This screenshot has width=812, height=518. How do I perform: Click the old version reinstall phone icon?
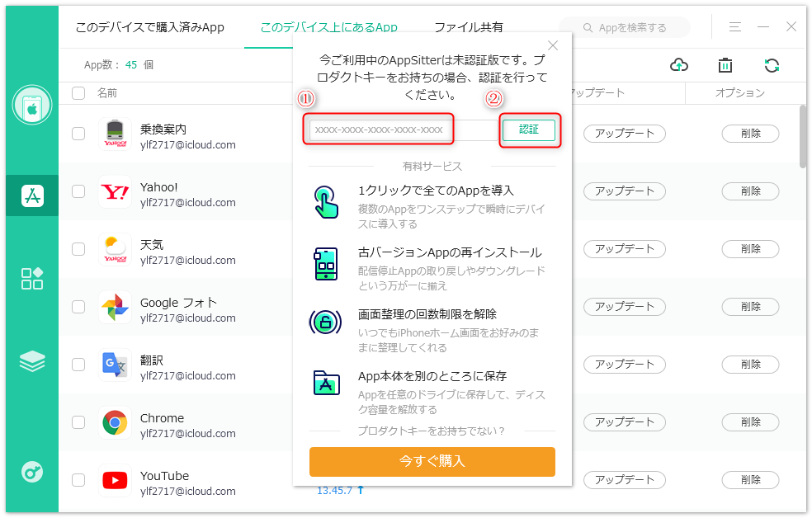[326, 263]
